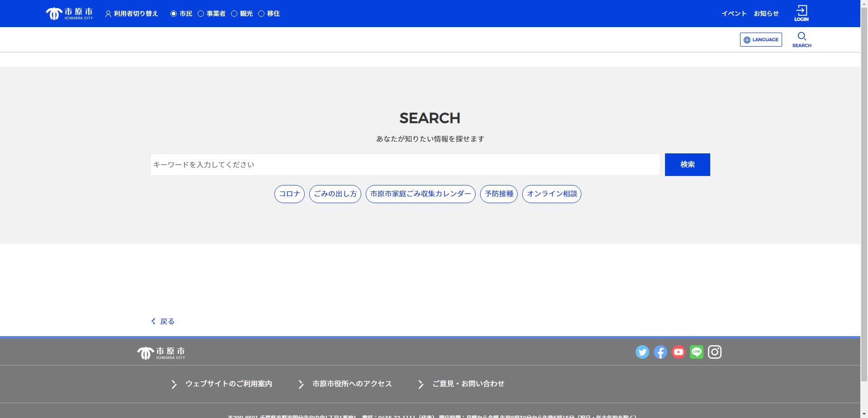Click the LOGIN icon
The width and height of the screenshot is (868, 418).
pyautogui.click(x=802, y=13)
